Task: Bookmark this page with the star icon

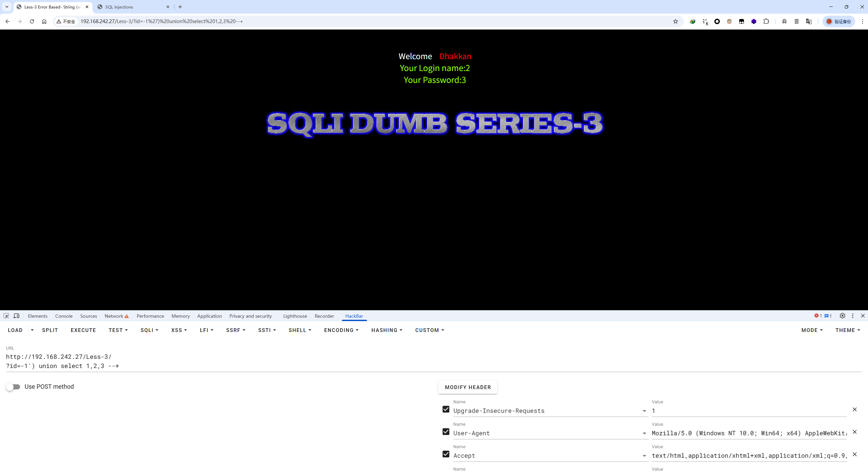Action: 676,21
